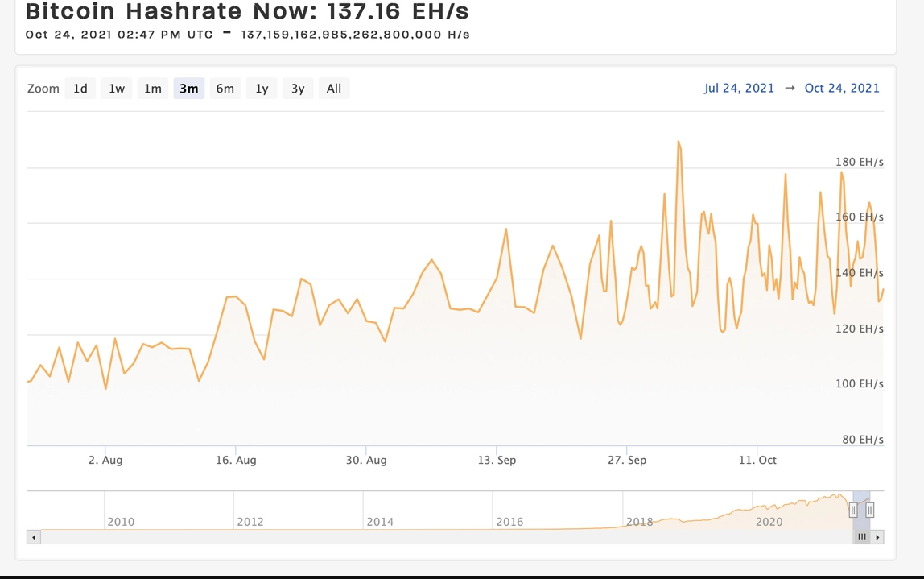Click the right navigator range handle
Viewport: 924px width, 579px height.
pos(870,510)
